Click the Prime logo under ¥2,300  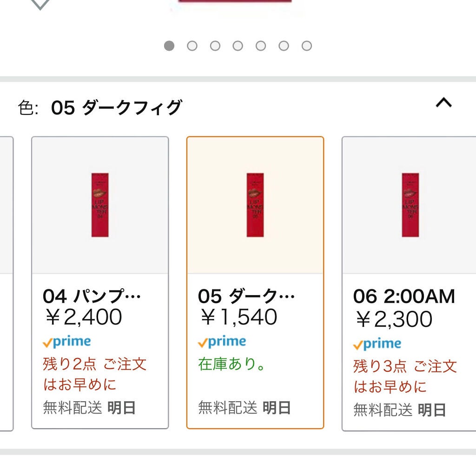377,344
